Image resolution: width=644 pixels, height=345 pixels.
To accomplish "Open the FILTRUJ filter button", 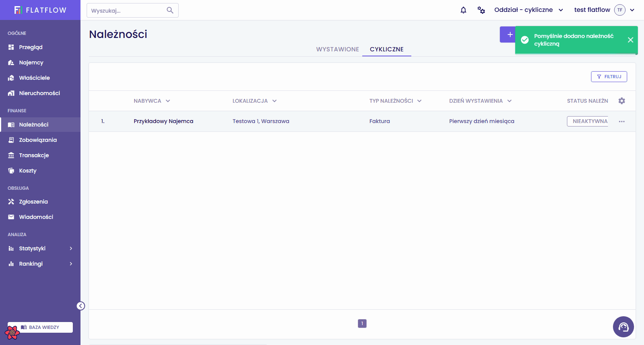I will click(609, 77).
